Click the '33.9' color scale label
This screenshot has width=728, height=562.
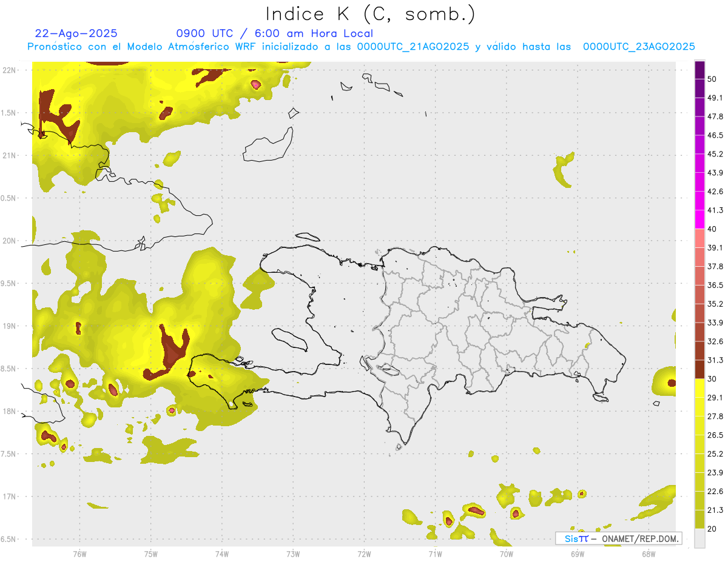715,323
